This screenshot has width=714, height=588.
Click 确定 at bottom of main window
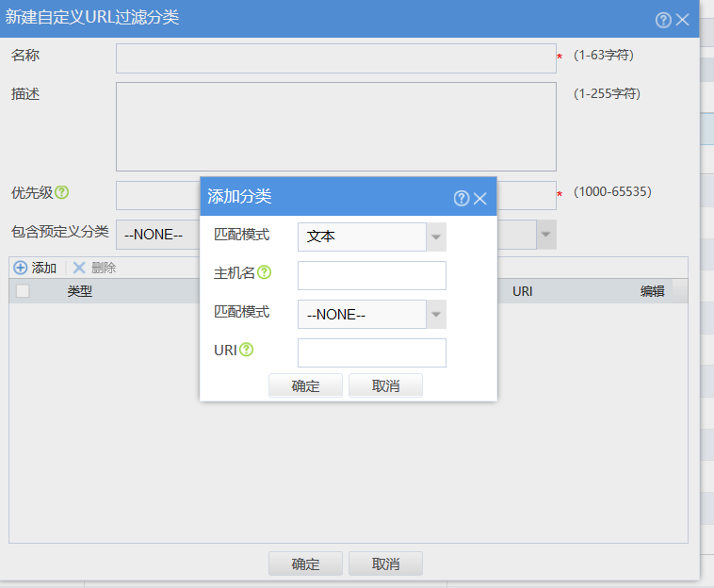click(x=305, y=563)
